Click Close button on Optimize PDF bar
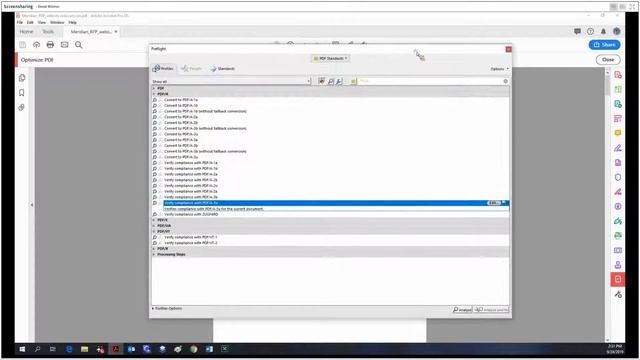Image resolution: width=640 pixels, height=360 pixels. point(608,60)
